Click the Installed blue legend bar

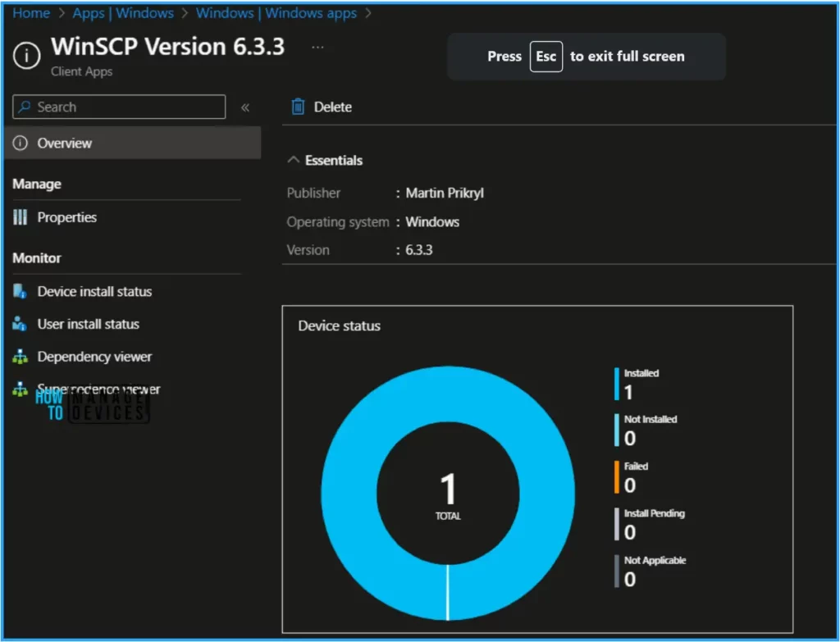coord(617,384)
